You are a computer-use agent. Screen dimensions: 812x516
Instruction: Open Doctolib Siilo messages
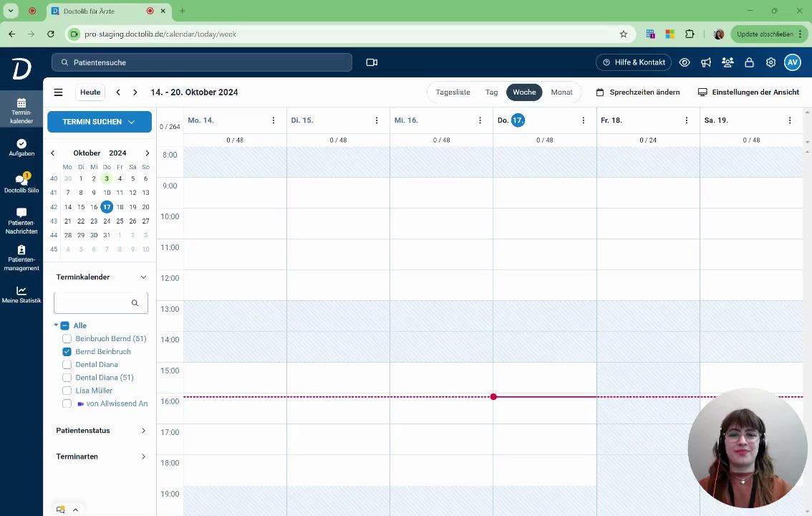21,183
